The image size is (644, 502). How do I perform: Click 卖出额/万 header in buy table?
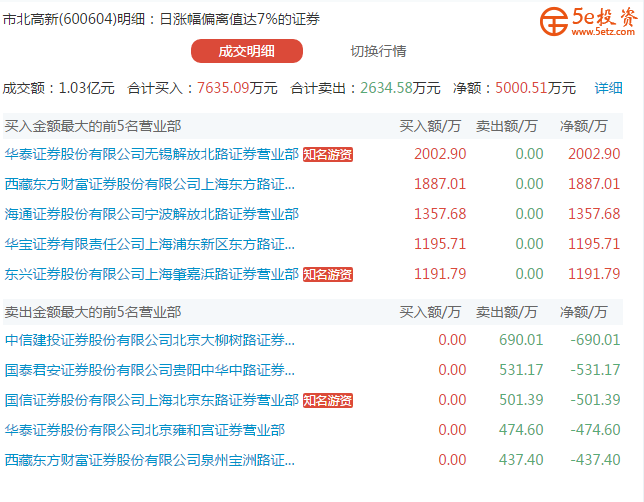[506, 126]
